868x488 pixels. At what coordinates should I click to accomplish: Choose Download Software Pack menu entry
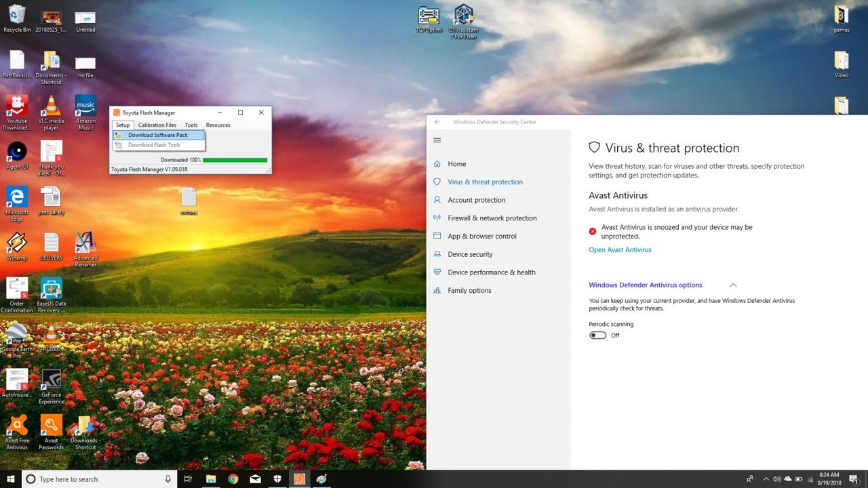[159, 135]
